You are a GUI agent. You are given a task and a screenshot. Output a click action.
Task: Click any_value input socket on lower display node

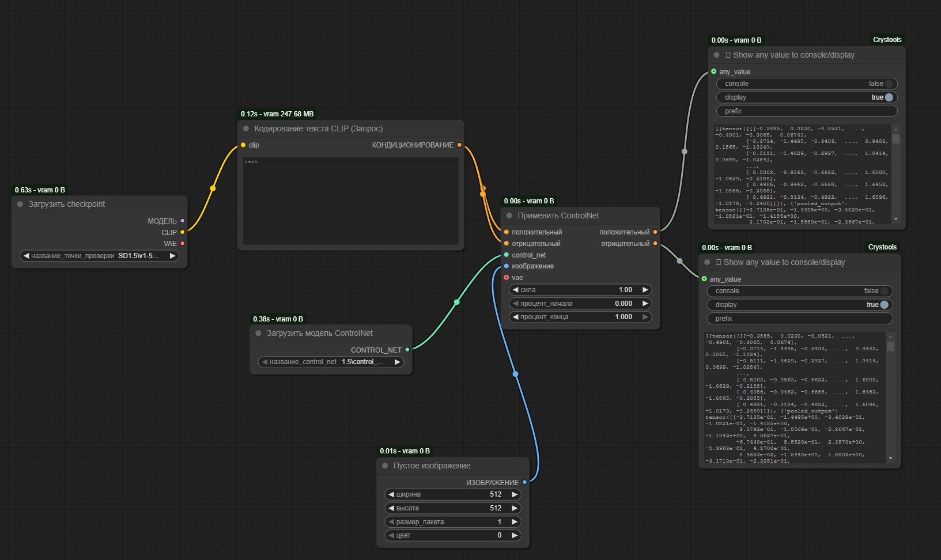[x=704, y=279]
